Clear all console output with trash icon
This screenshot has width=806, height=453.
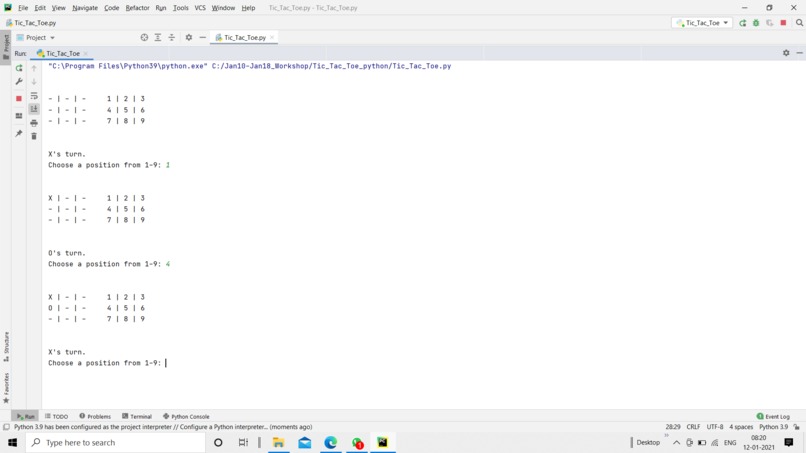[x=34, y=136]
